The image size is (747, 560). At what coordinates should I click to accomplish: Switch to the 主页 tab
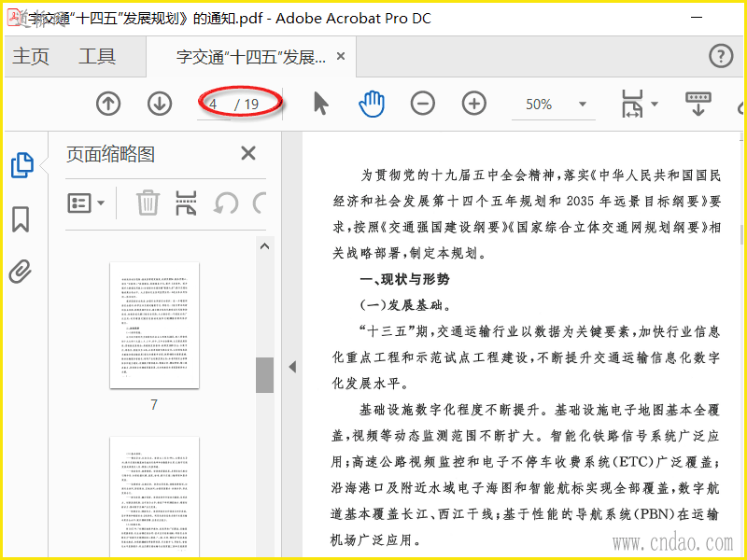click(x=31, y=56)
